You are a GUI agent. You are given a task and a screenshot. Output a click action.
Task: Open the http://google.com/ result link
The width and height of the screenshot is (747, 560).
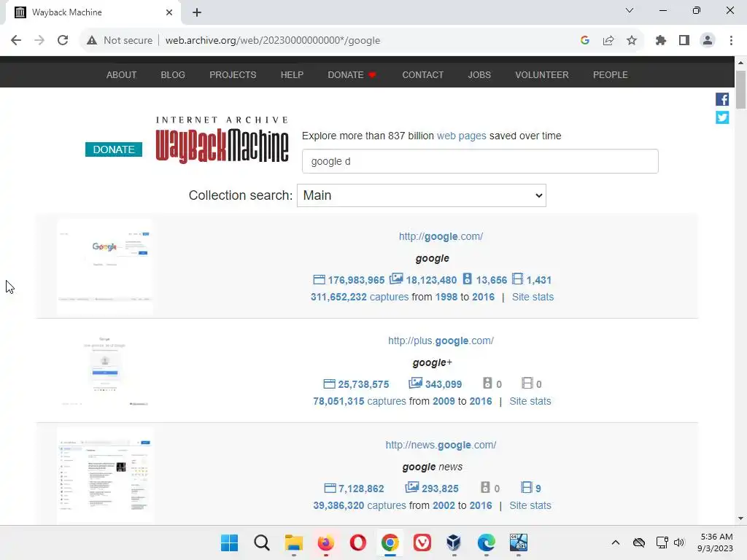click(x=441, y=236)
